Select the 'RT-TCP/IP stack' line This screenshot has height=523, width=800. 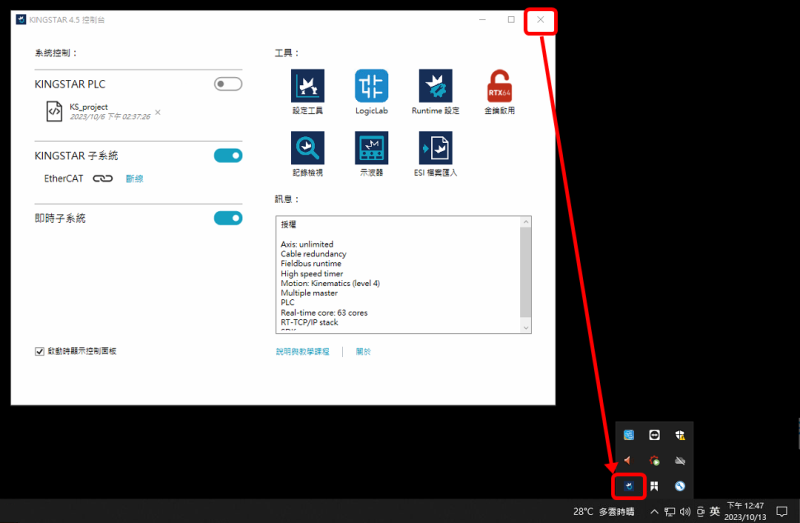point(309,322)
